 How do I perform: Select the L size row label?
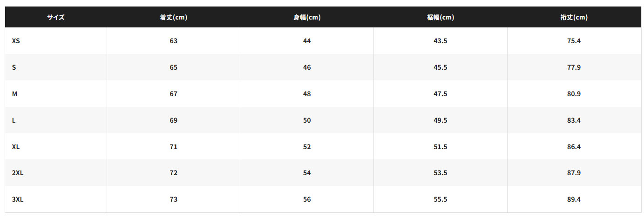(14, 120)
